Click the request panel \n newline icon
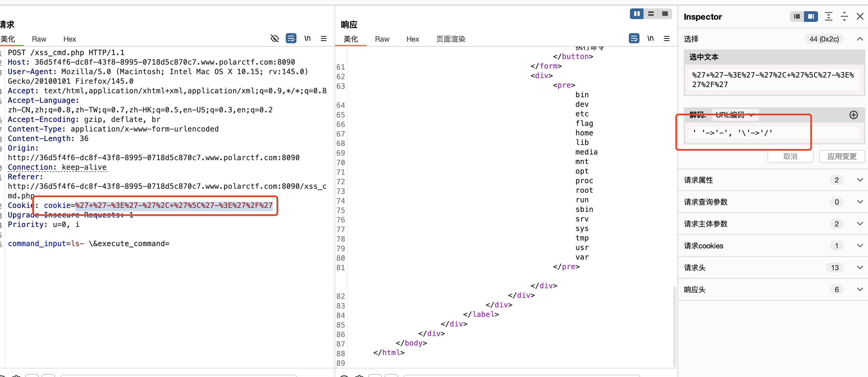This screenshot has width=868, height=377. coord(307,38)
